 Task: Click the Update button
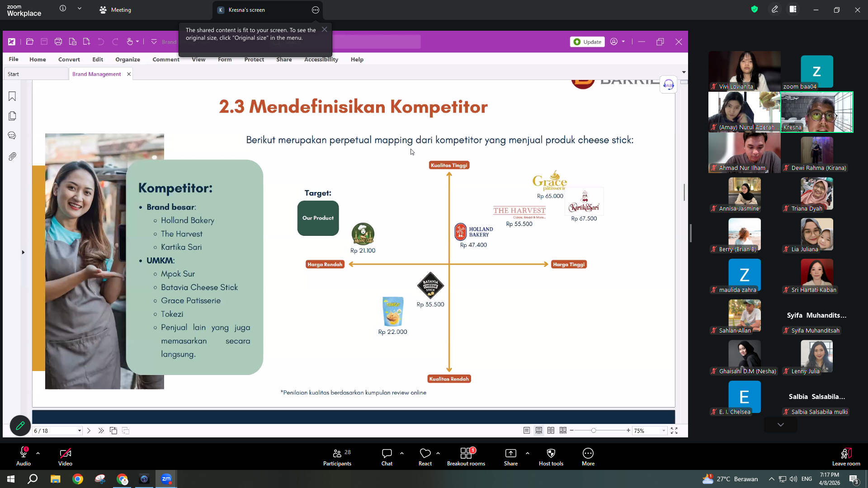pyautogui.click(x=587, y=42)
